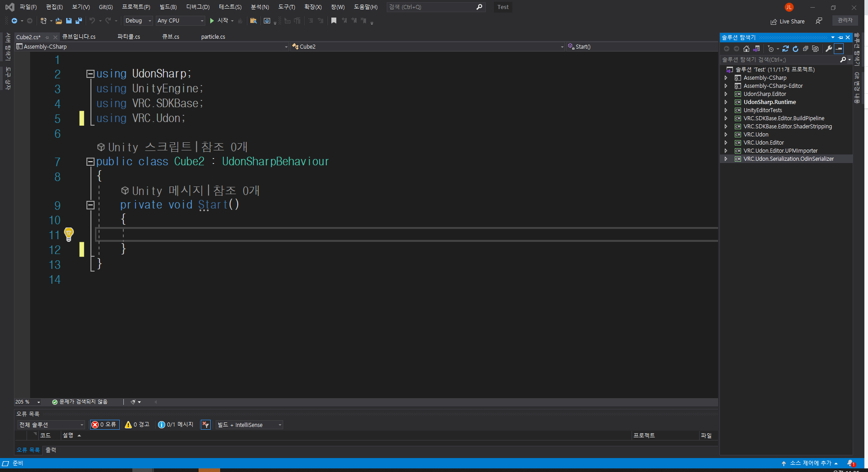Pin the Cube2.cs tab
The image size is (868, 472).
click(47, 37)
